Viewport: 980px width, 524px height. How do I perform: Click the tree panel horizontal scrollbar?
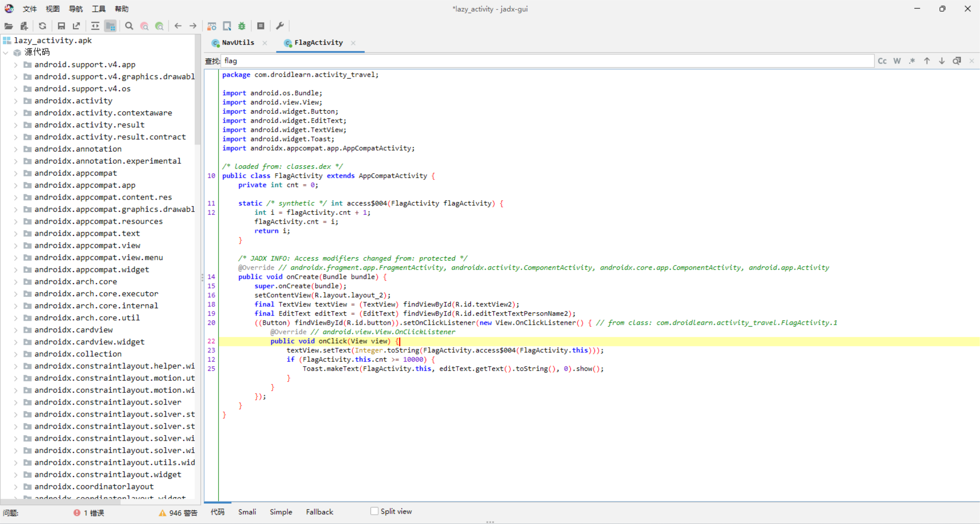[61, 502]
